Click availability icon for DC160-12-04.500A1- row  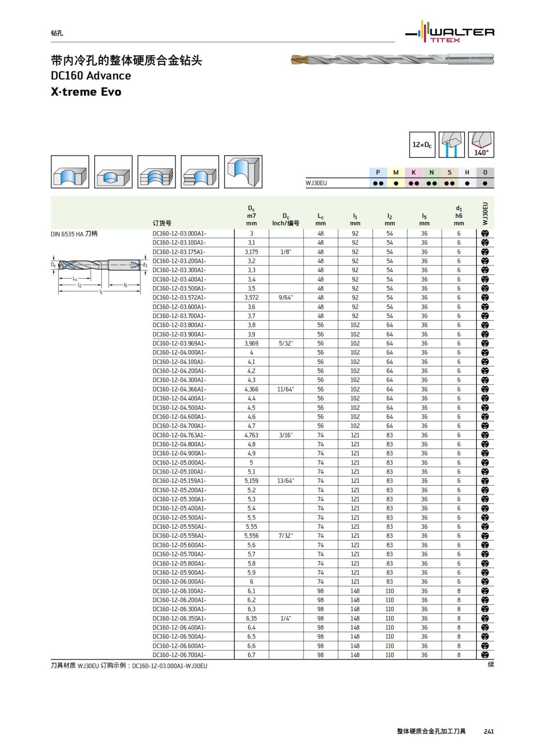485,408
